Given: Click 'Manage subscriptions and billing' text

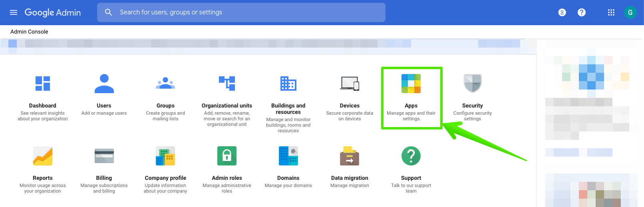Looking at the screenshot, I should click(x=104, y=188).
